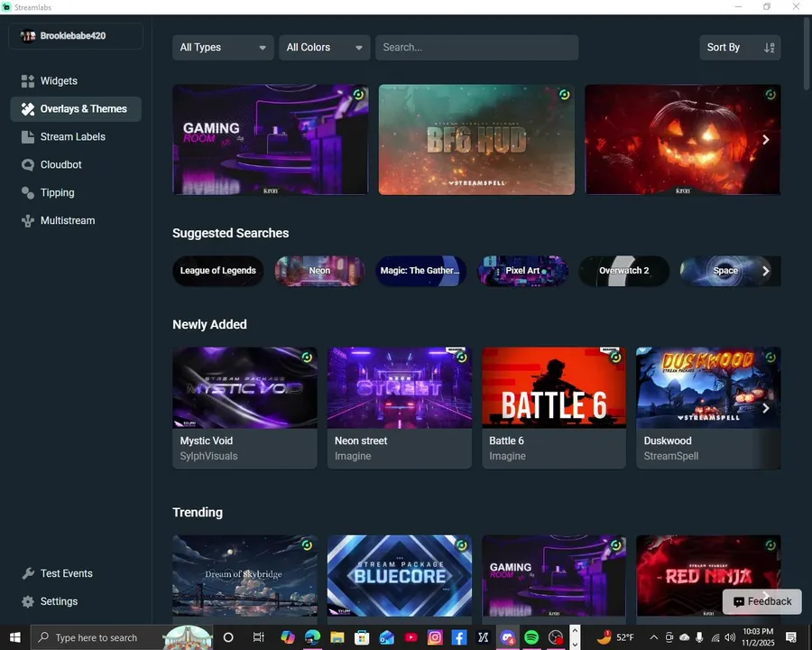Click the Tipping coins icon

(x=27, y=193)
